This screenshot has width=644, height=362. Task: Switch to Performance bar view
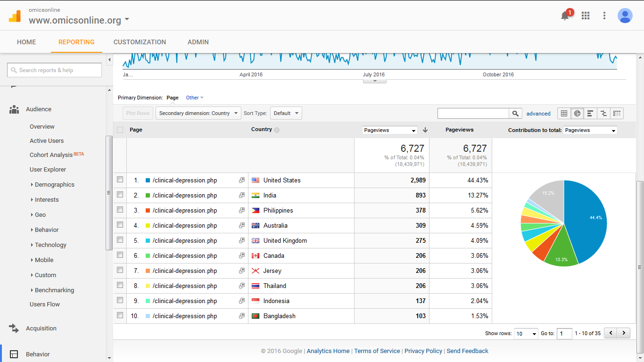coord(590,113)
